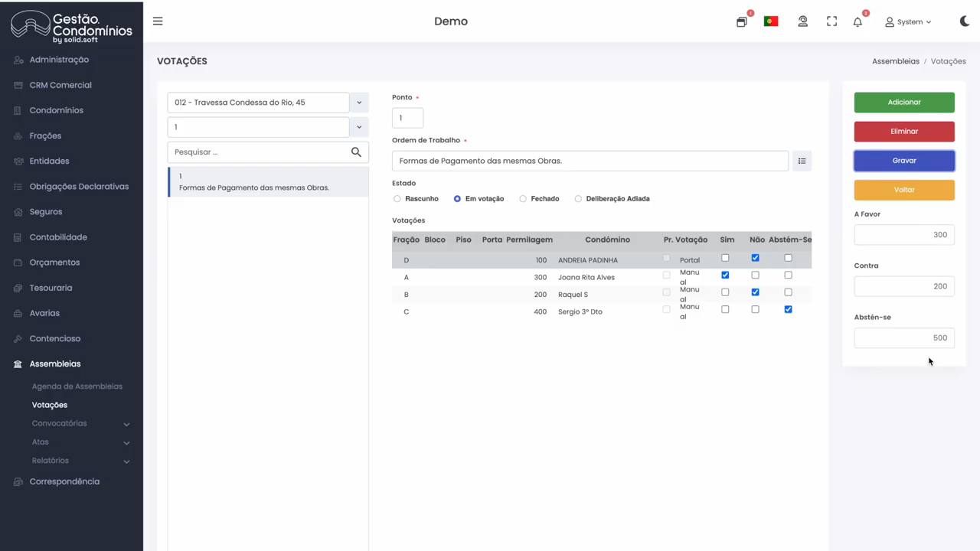Viewport: 980px width, 551px height.
Task: Click the hamburger menu icon
Action: (x=158, y=21)
